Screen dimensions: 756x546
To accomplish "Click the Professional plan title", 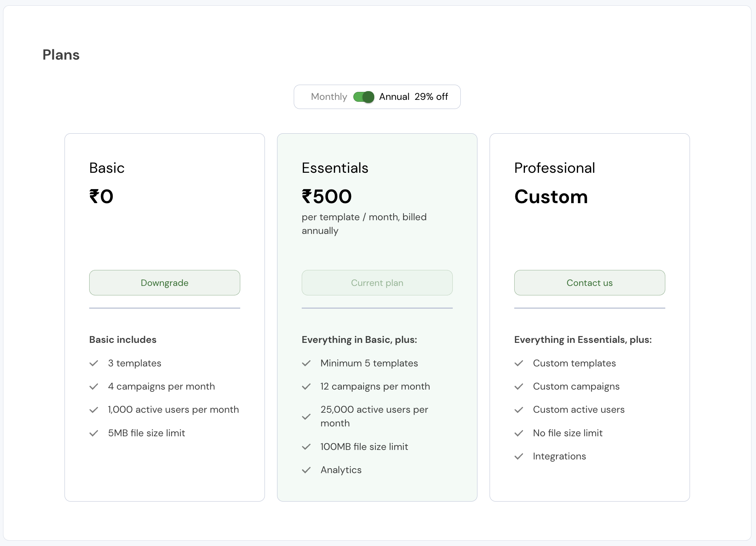I will coord(554,168).
